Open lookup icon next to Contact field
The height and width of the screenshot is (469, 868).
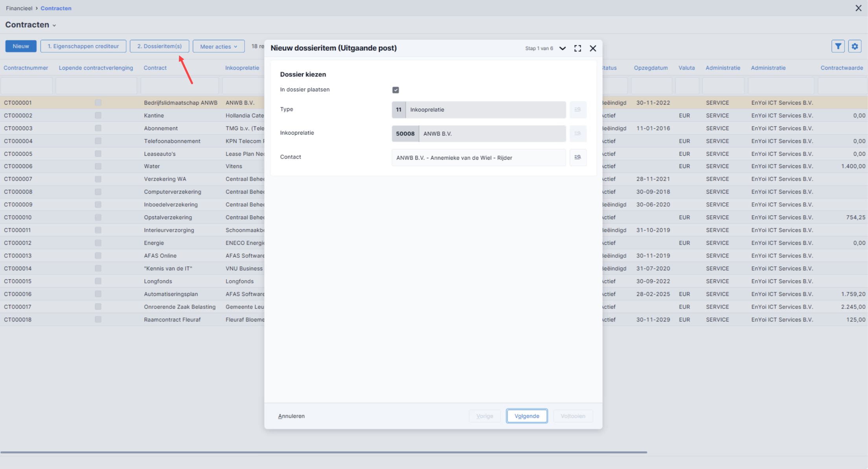578,157
